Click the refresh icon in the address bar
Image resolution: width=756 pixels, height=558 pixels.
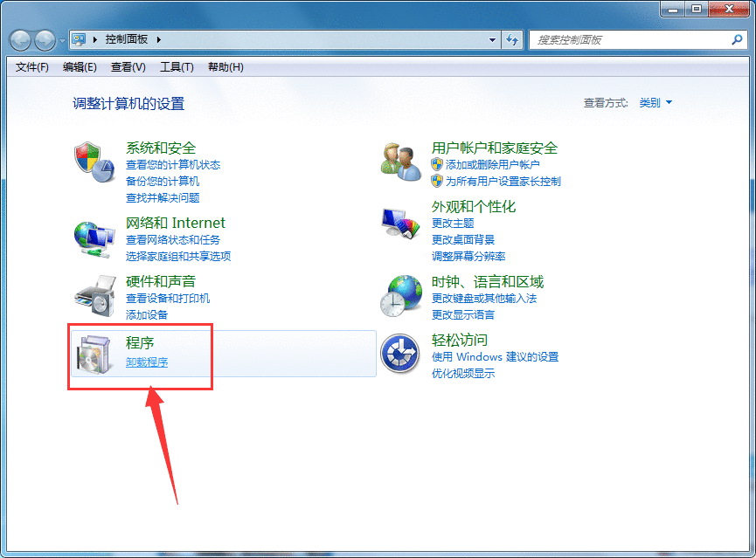coord(513,39)
